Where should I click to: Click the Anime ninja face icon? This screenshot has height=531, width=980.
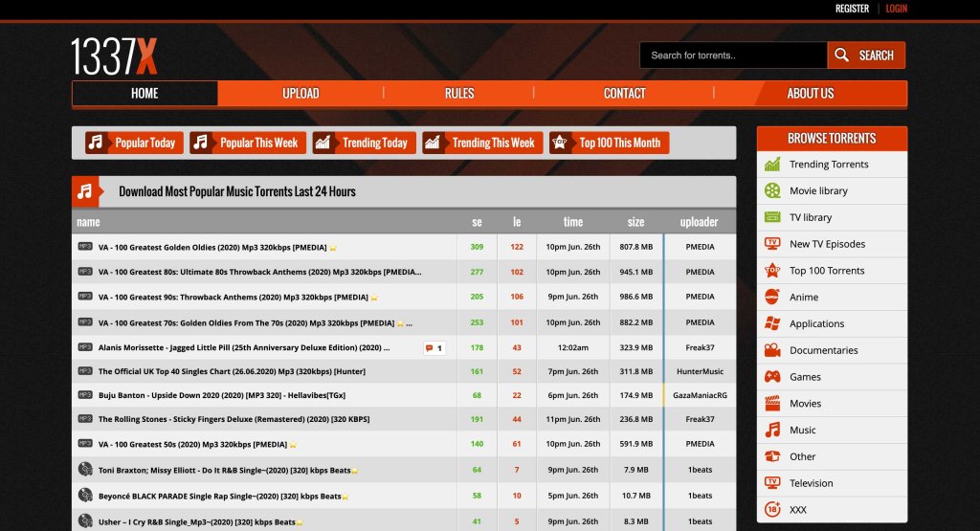coord(772,298)
